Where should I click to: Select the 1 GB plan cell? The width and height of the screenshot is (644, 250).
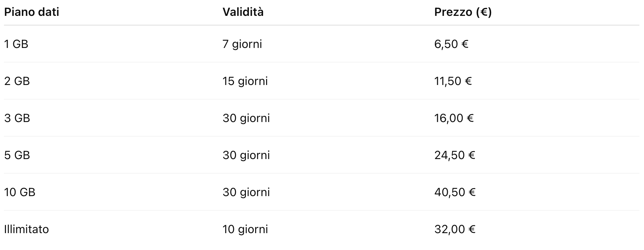[x=16, y=44]
